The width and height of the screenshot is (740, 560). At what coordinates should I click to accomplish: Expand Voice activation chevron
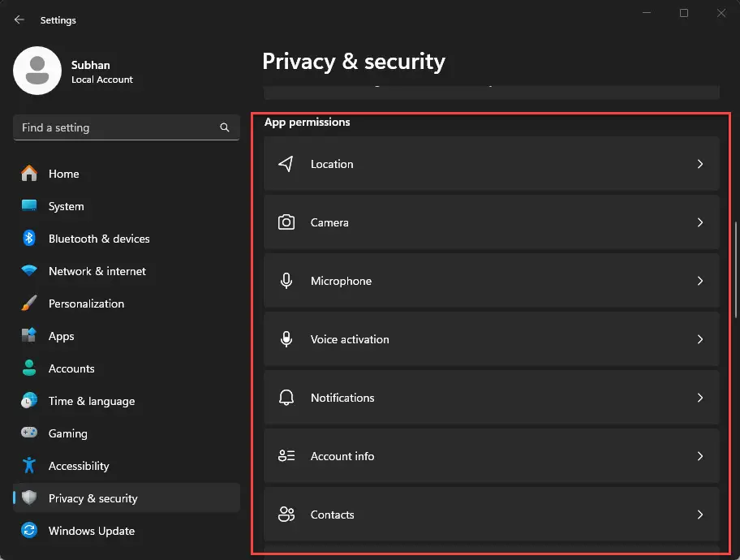[x=700, y=339]
